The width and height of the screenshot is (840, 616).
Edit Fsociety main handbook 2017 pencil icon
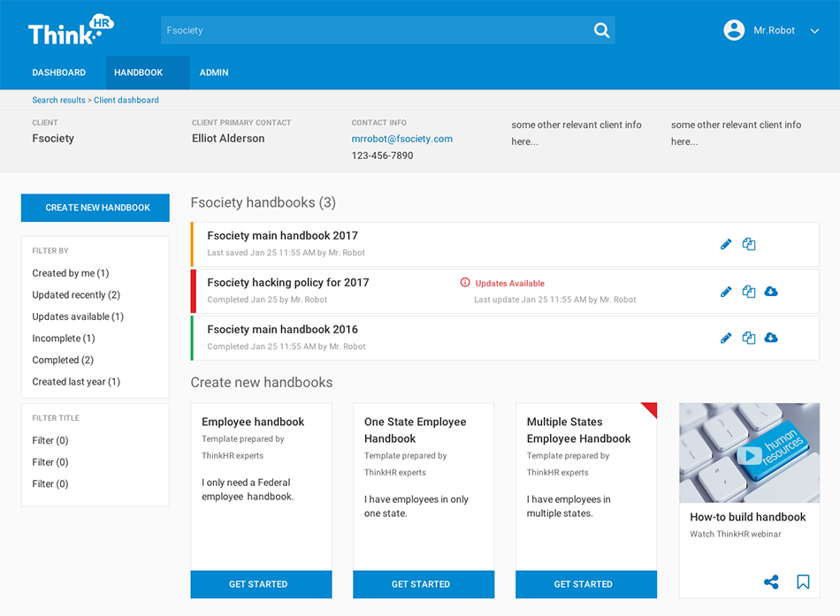tap(726, 245)
